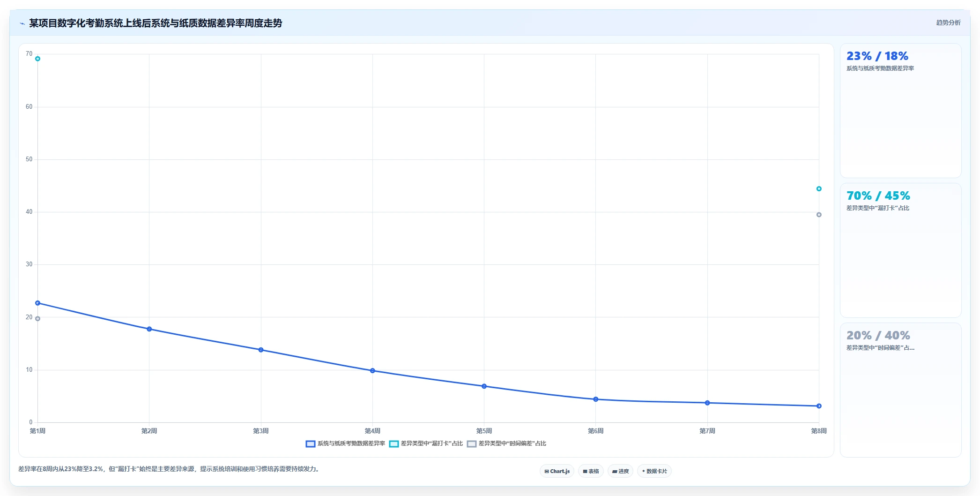Click the gray 时间偏差 point at 第8周
Viewport: 980px width, 496px height.
819,215
